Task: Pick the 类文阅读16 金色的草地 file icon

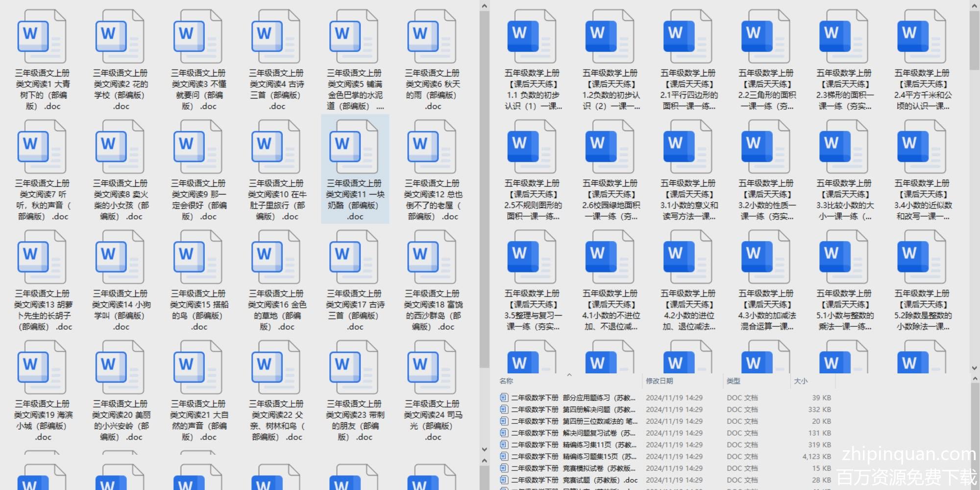Action: pos(275,257)
